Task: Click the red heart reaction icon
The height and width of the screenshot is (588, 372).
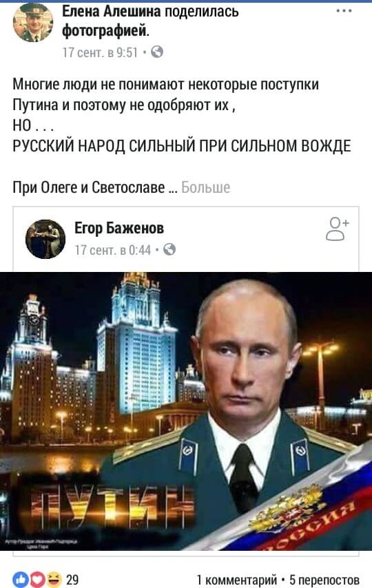Action: click(x=37, y=579)
